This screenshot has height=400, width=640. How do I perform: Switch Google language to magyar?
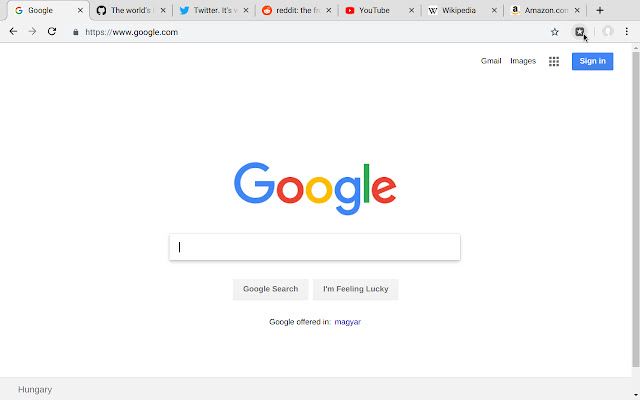point(348,322)
